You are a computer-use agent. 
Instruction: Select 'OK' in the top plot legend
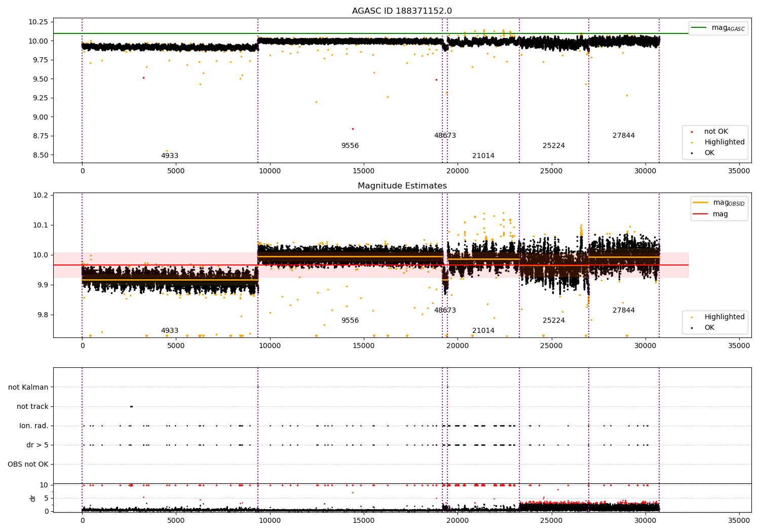coord(709,153)
